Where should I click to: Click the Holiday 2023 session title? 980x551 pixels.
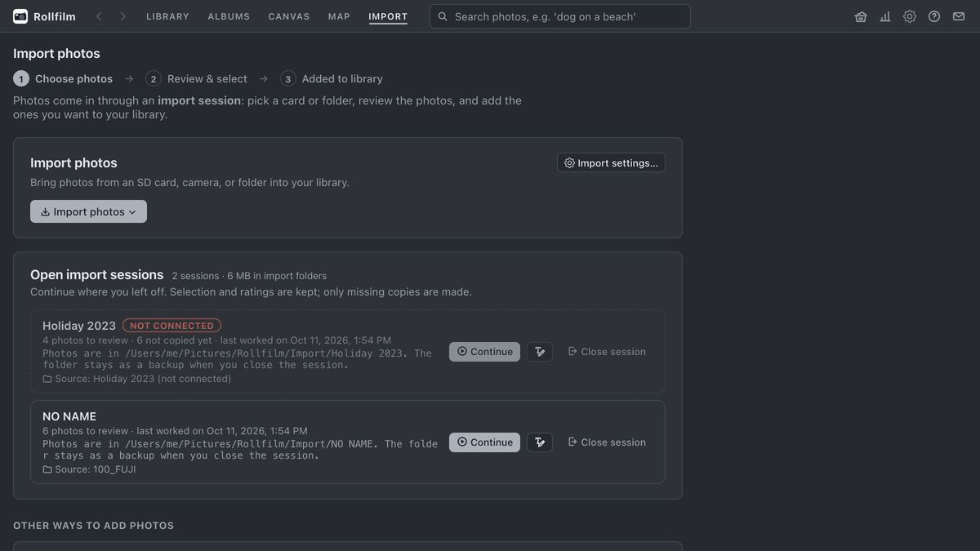pos(79,326)
